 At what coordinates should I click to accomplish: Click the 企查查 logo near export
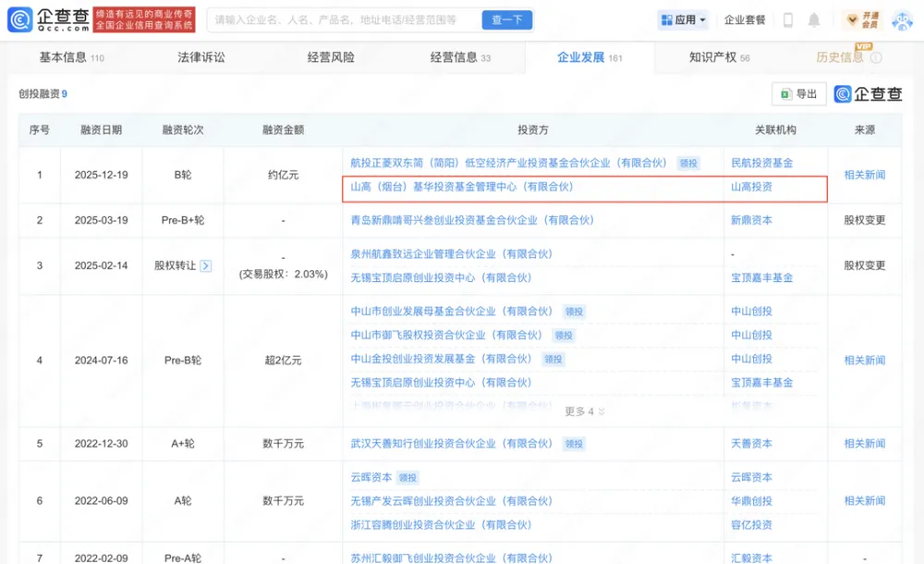[x=868, y=93]
